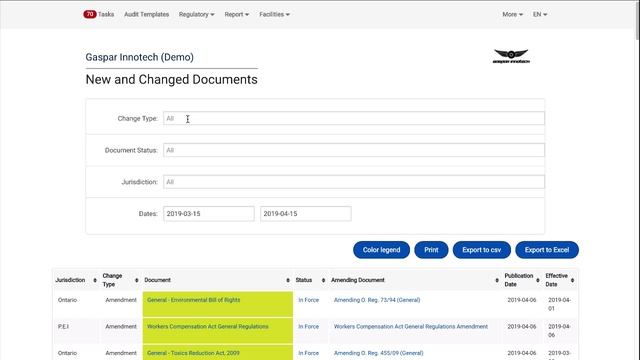Open Workers Compensation Act General Regulations document
Screen dimensions: 640x360
point(208,327)
